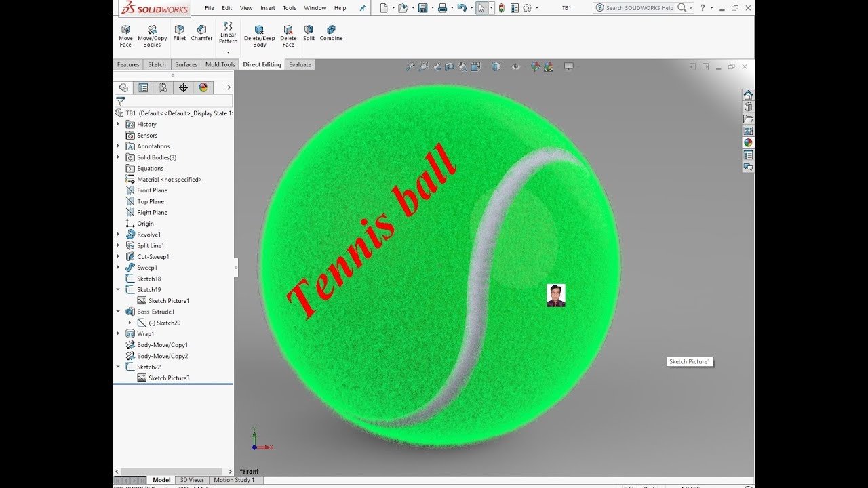Select the Split tool
Viewport: 868px width, 488px height.
pyautogui.click(x=309, y=33)
